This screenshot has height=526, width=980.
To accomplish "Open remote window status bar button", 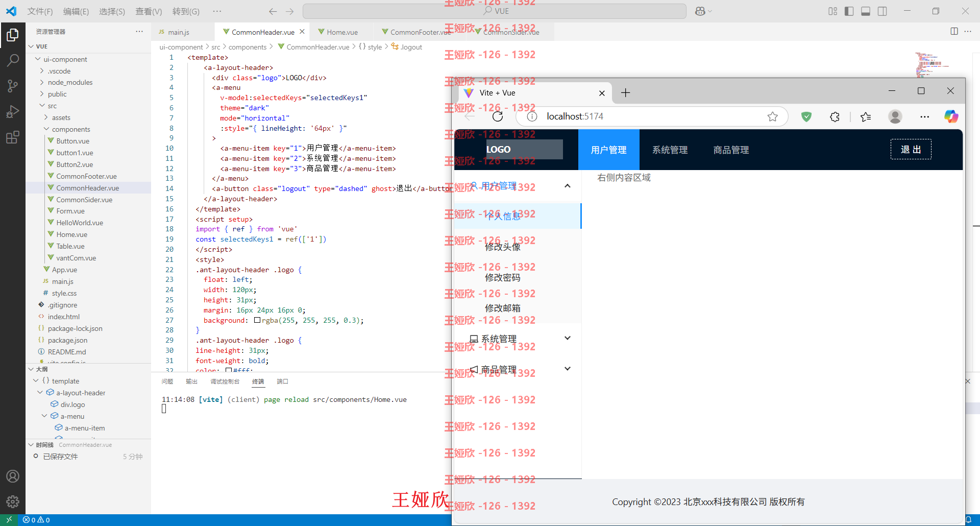I will pyautogui.click(x=9, y=520).
